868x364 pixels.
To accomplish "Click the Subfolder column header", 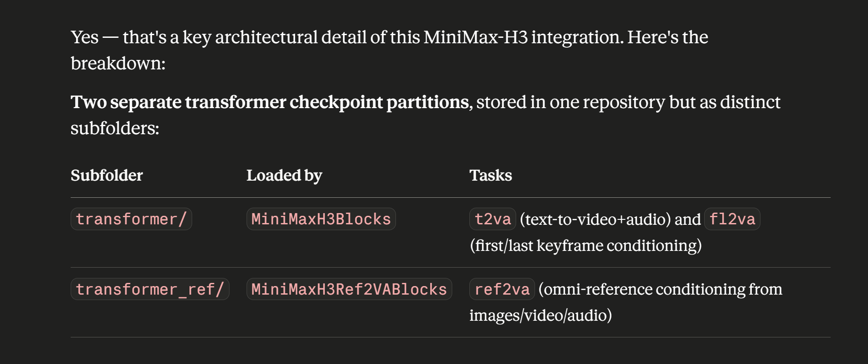I will pyautogui.click(x=107, y=175).
